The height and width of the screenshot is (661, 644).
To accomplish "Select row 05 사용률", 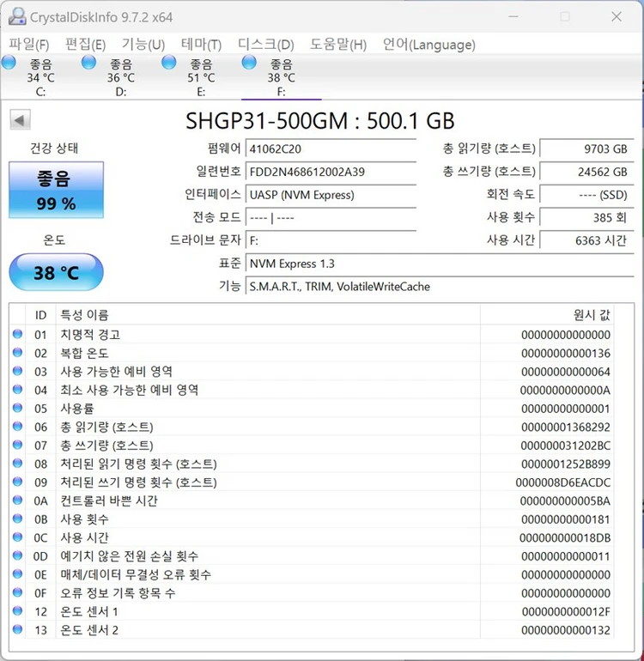I will coord(312,409).
